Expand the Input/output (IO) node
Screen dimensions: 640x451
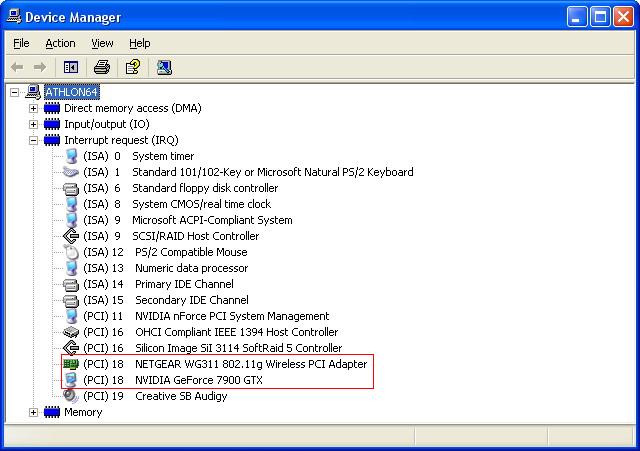[33, 124]
